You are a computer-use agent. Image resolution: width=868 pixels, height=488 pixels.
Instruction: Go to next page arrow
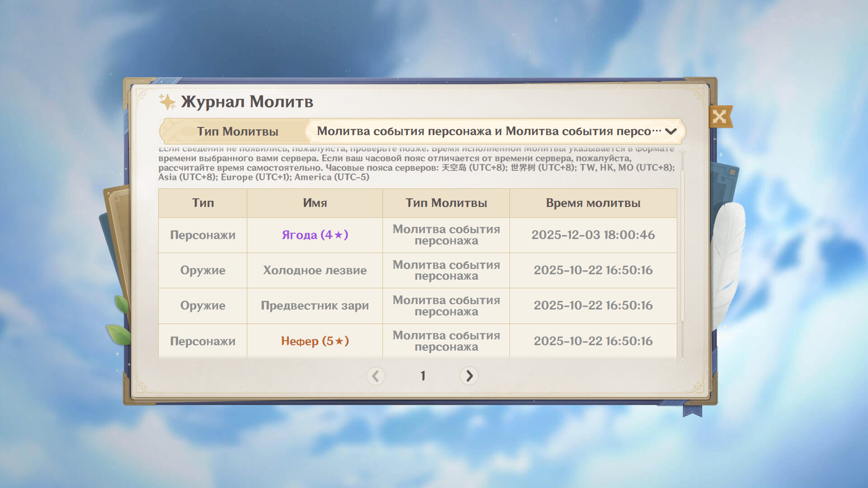click(x=469, y=376)
